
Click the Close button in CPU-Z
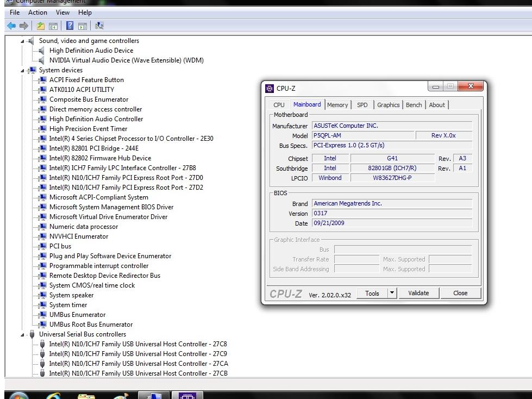point(460,293)
